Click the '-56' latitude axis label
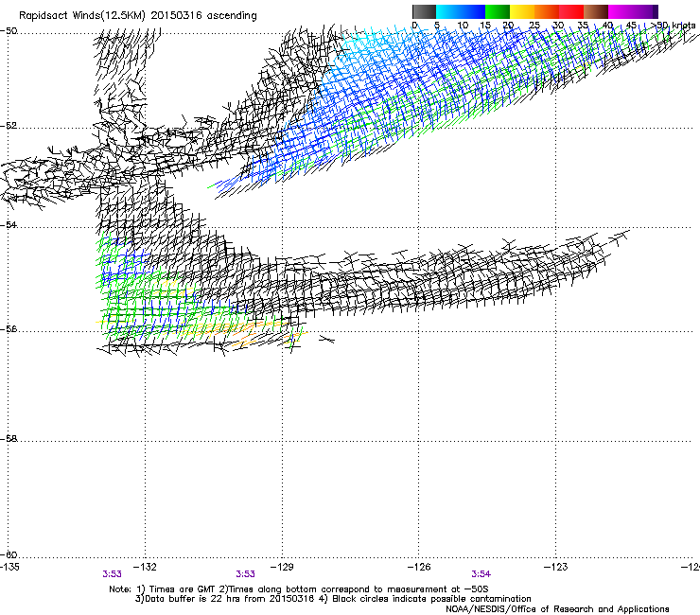 9,329
